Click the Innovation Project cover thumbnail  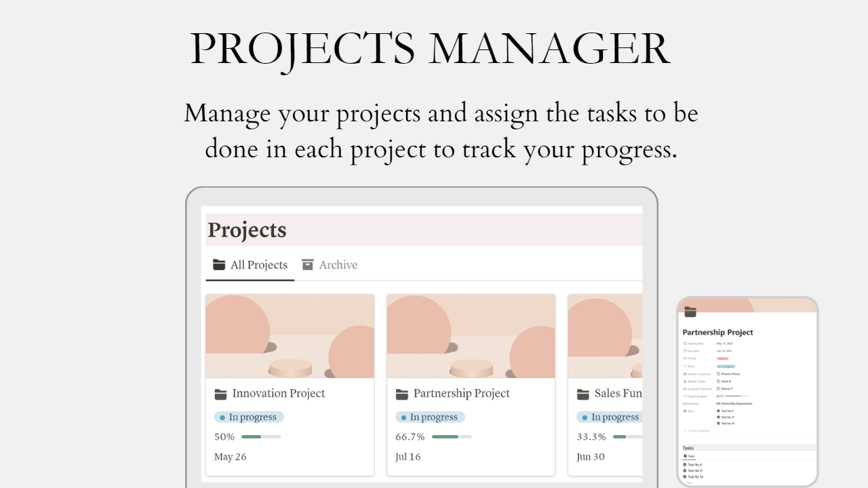(290, 335)
